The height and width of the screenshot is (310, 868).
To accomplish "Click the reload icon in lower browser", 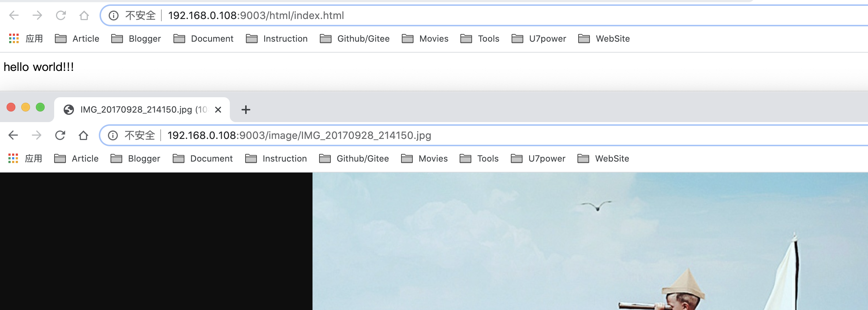I will (60, 135).
